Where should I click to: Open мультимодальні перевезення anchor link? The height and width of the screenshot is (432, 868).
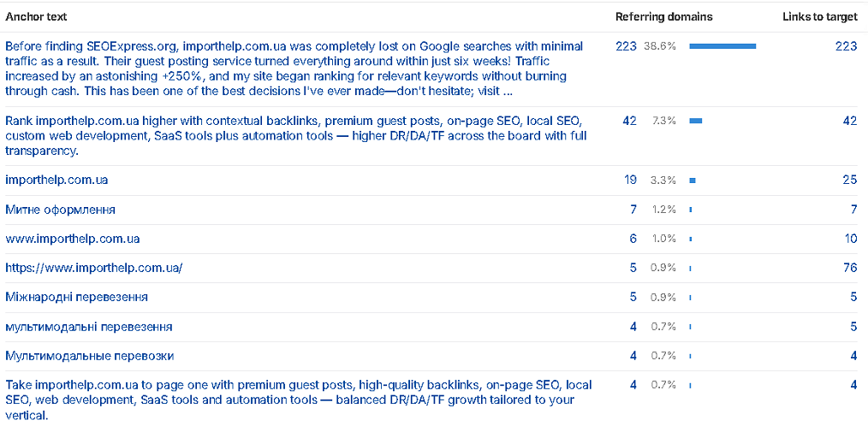pos(88,327)
